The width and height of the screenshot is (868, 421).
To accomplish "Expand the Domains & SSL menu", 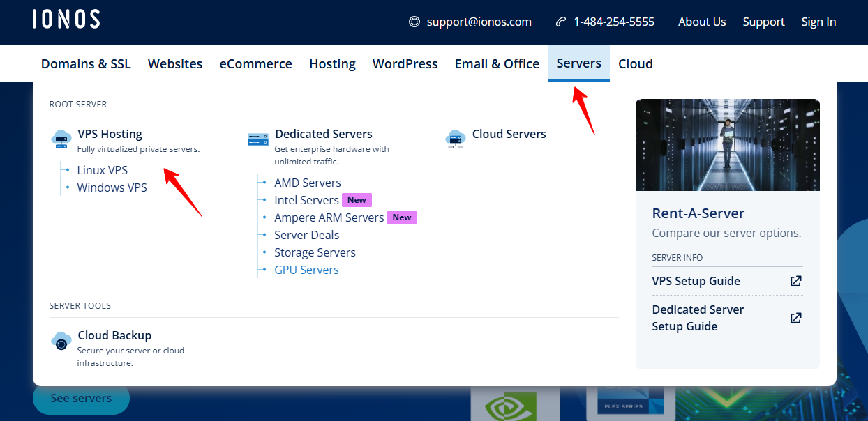I will pyautogui.click(x=86, y=63).
